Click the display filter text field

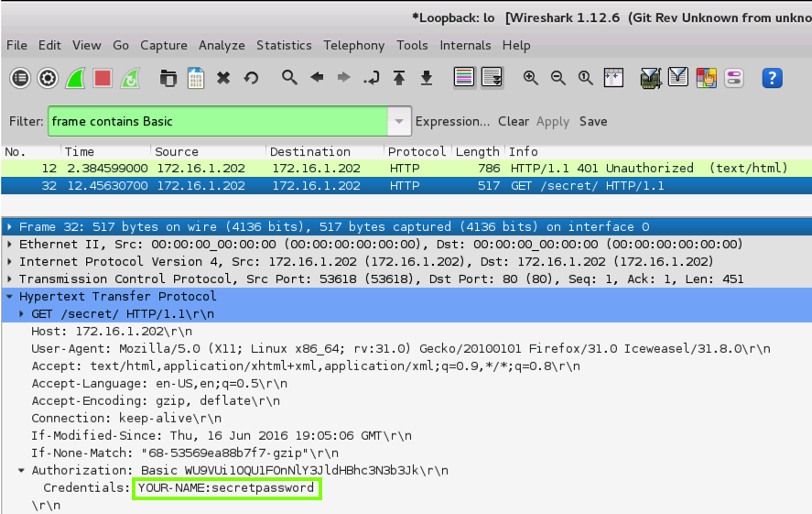coord(218,121)
